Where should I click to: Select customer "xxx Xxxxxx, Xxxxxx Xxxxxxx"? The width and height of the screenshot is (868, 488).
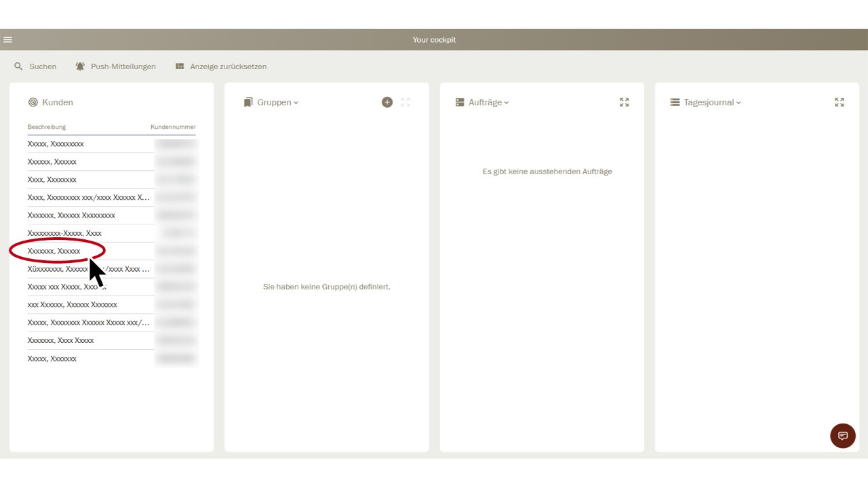[x=72, y=304]
